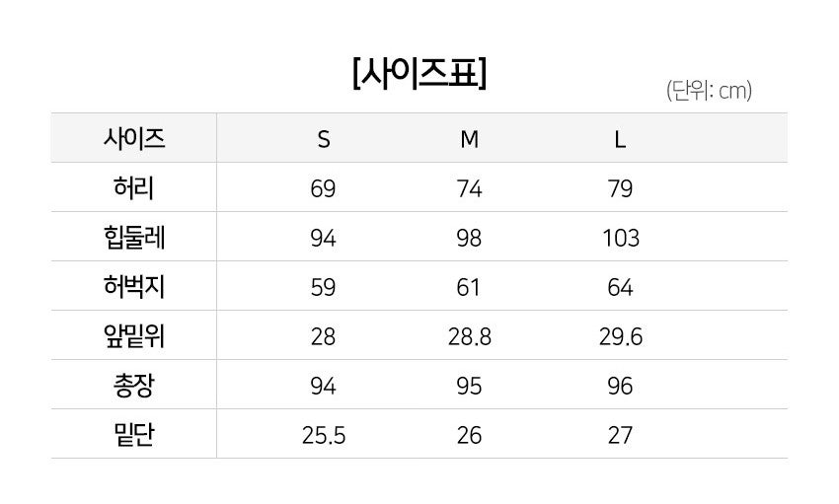Click the 힙둘레 value 103 for L
The image size is (839, 504).
click(x=620, y=239)
